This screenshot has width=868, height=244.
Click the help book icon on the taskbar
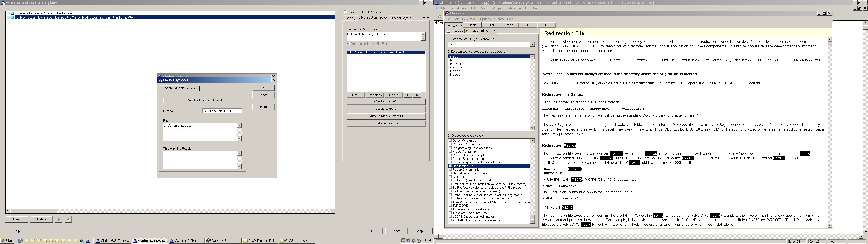click(x=209, y=241)
